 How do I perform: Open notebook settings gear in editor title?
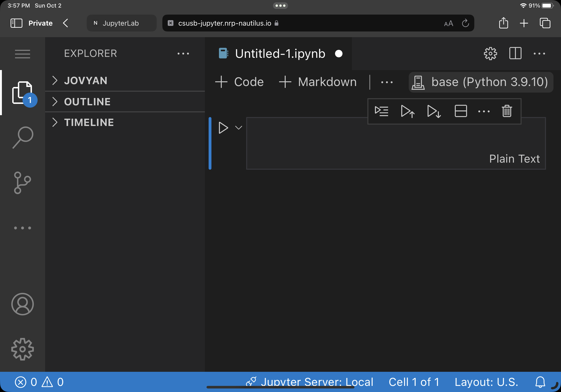[490, 54]
